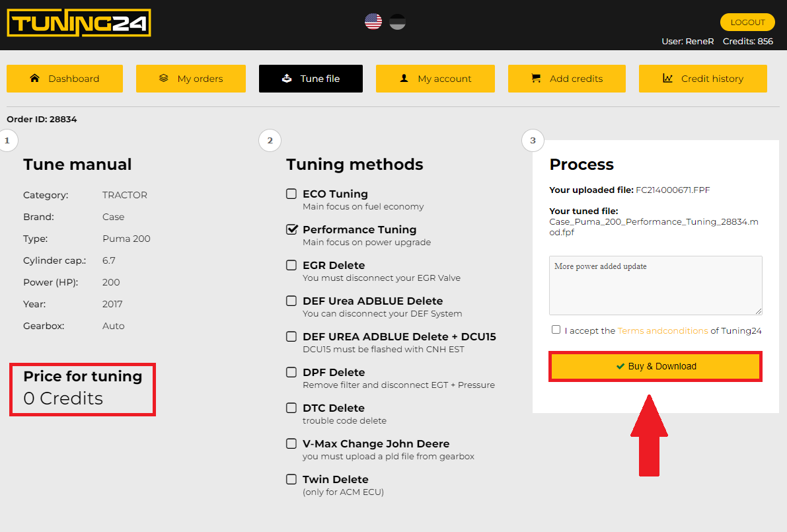Click the Buy & Download button
The height and width of the screenshot is (532, 787).
(x=656, y=366)
